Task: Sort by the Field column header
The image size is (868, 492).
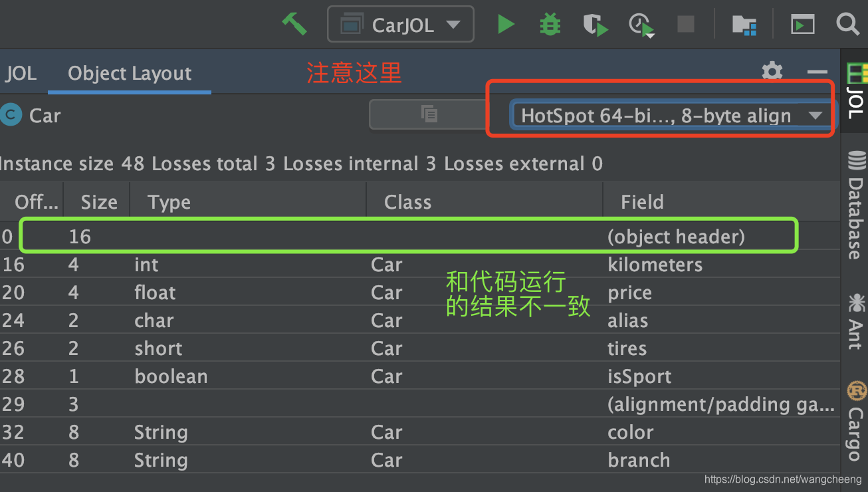Action: 721,202
